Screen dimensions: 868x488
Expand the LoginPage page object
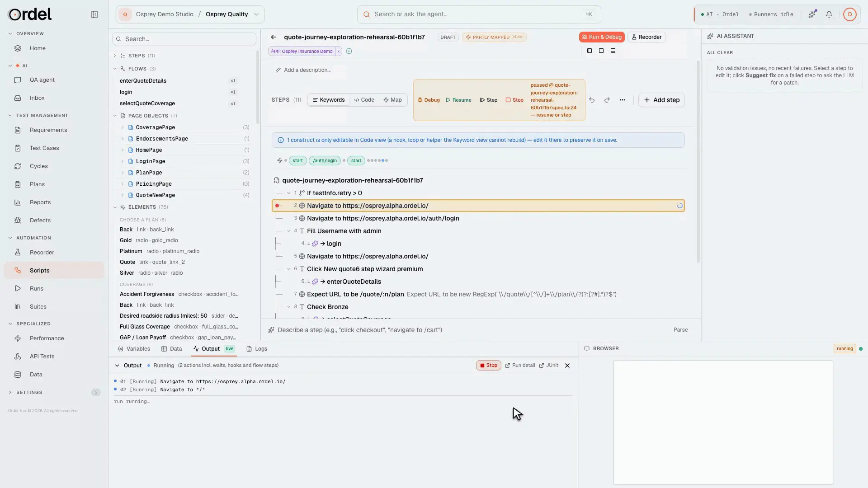tap(122, 161)
